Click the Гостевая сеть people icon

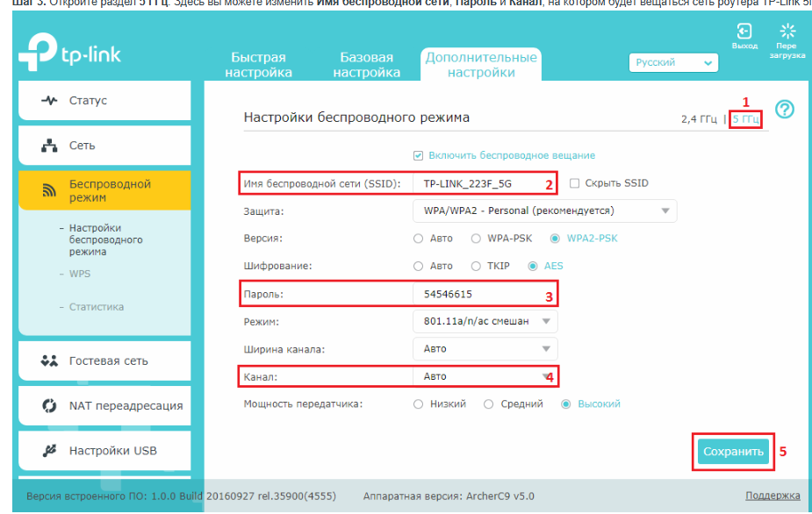[49, 361]
